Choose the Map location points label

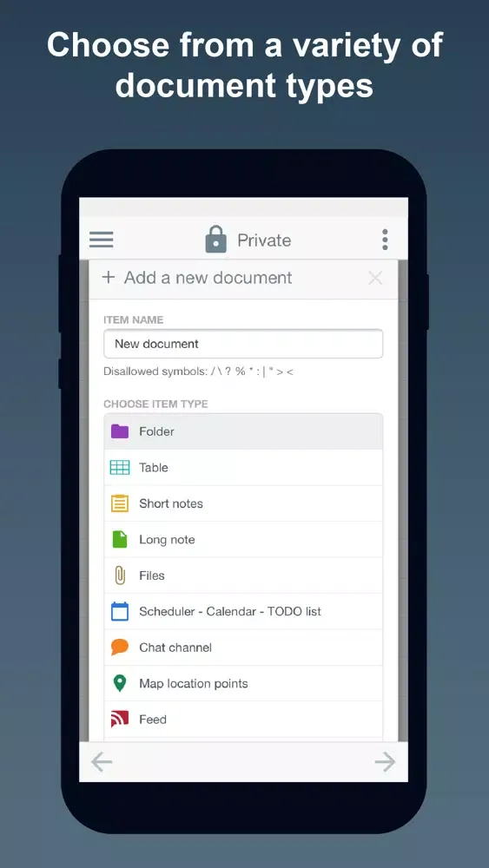(x=194, y=683)
